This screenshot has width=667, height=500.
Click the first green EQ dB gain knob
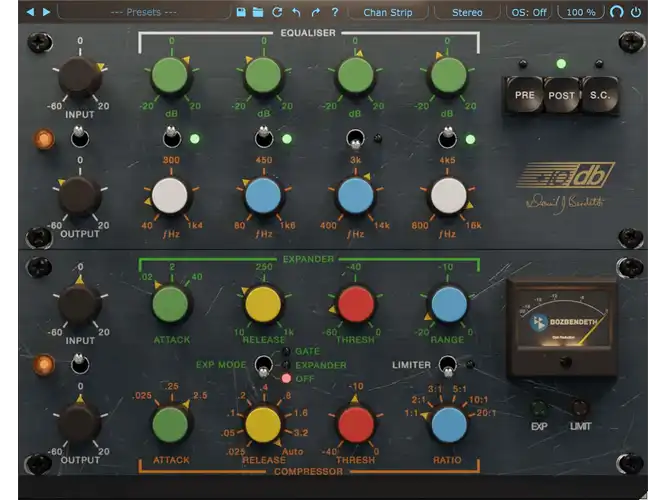pos(171,76)
